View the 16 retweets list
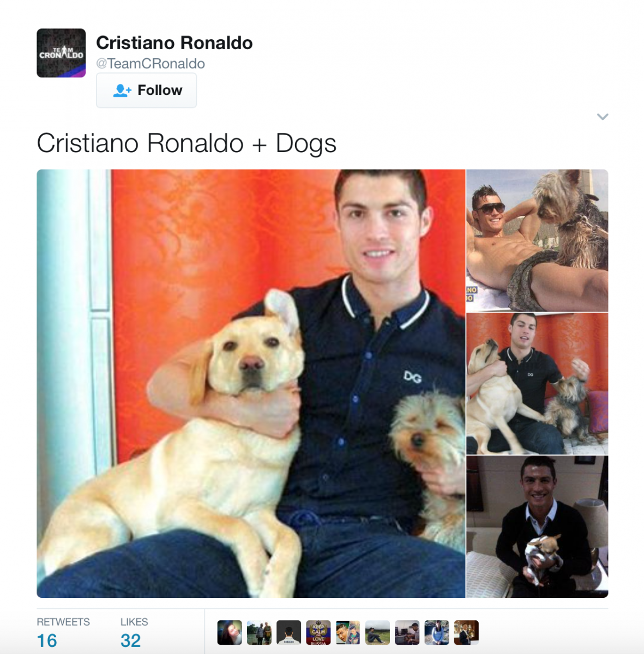The width and height of the screenshot is (644, 654). (63, 633)
